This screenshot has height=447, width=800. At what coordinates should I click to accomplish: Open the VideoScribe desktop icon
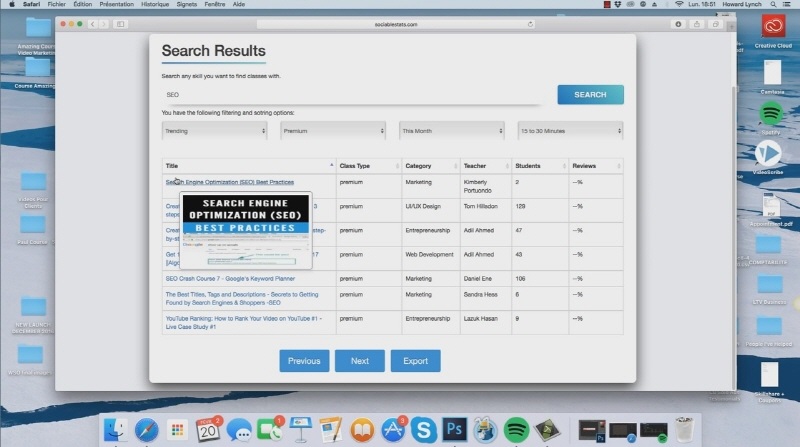768,153
